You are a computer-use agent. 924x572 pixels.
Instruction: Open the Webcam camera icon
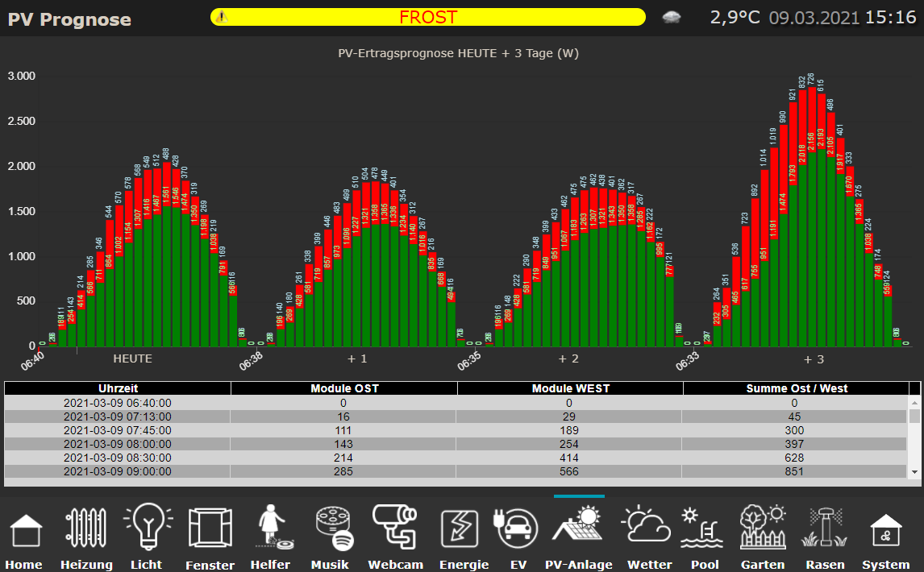pyautogui.click(x=395, y=527)
